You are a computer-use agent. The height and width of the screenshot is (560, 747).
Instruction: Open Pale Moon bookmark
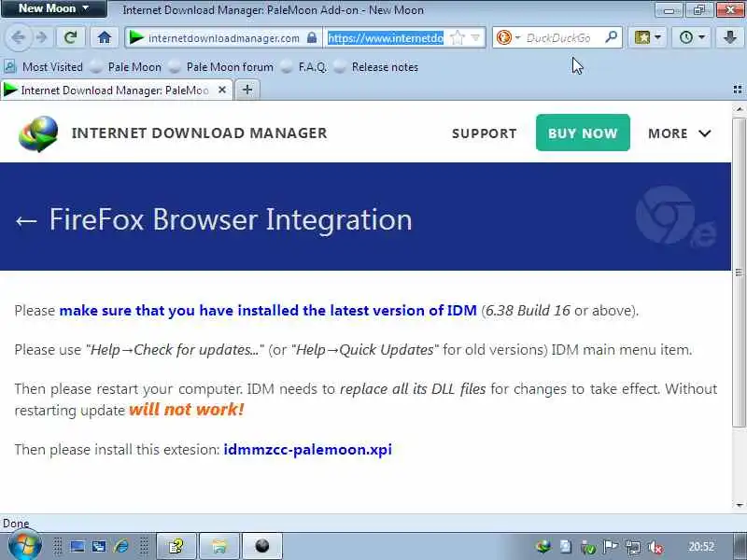point(126,67)
